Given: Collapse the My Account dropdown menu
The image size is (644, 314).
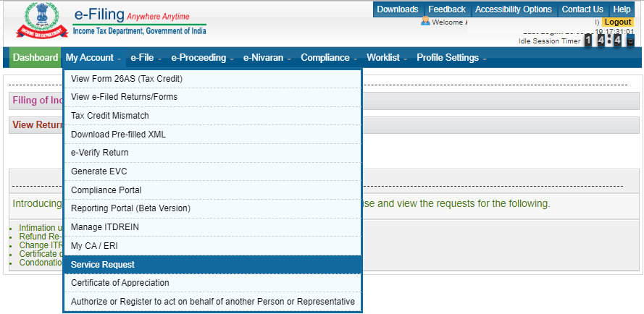Looking at the screenshot, I should click(x=93, y=58).
